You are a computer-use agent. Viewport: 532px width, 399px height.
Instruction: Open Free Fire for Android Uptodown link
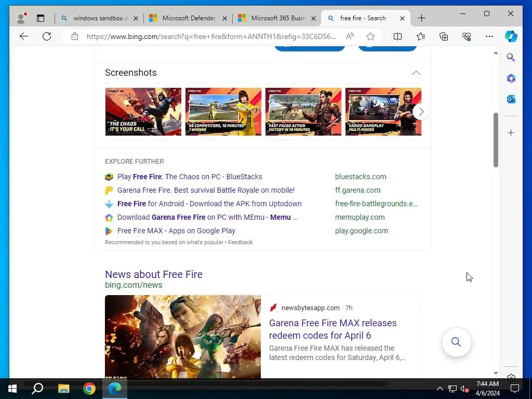click(209, 204)
